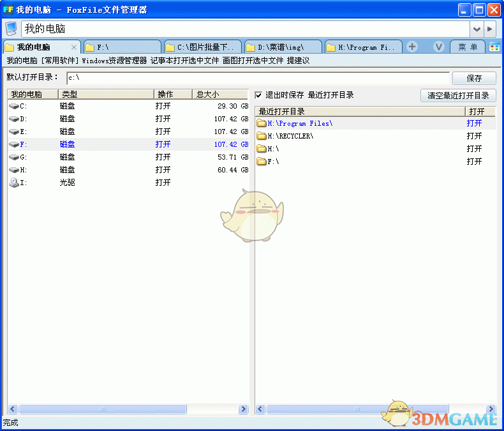Click the D: drive icon
This screenshot has width=504, height=431.
(x=14, y=119)
